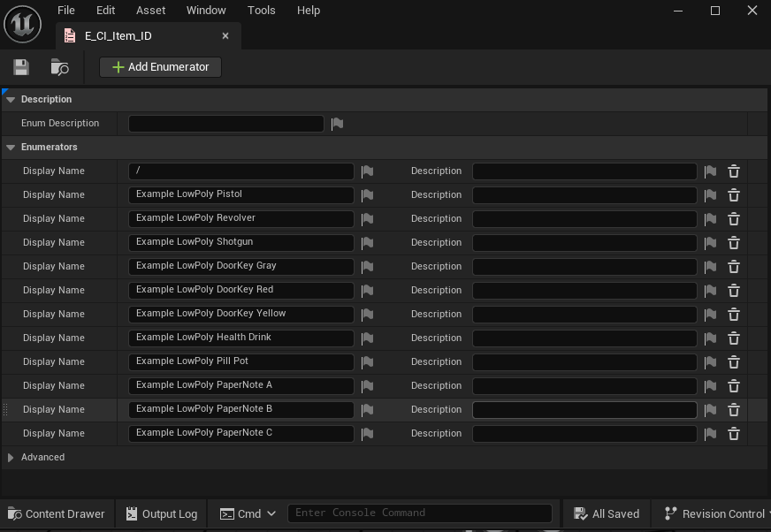The image size is (771, 532).
Task: Delete the DoorKey Gray enumerator
Action: coord(734,267)
